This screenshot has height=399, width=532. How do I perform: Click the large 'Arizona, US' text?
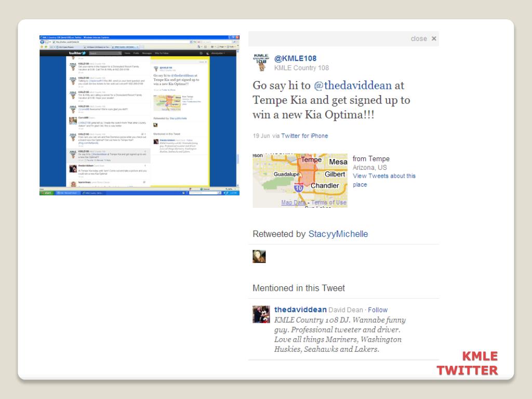click(x=369, y=168)
